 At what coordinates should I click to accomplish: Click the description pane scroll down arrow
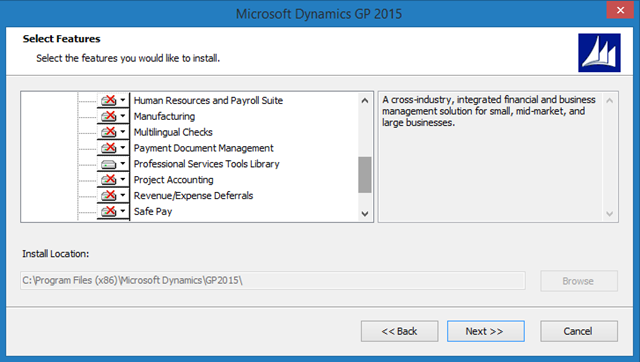pos(609,213)
